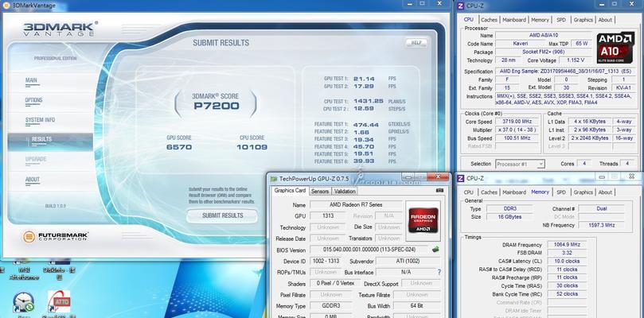The width and height of the screenshot is (644, 318).
Task: Click CAS# Latency value 10.0 clocks
Action: (567, 261)
